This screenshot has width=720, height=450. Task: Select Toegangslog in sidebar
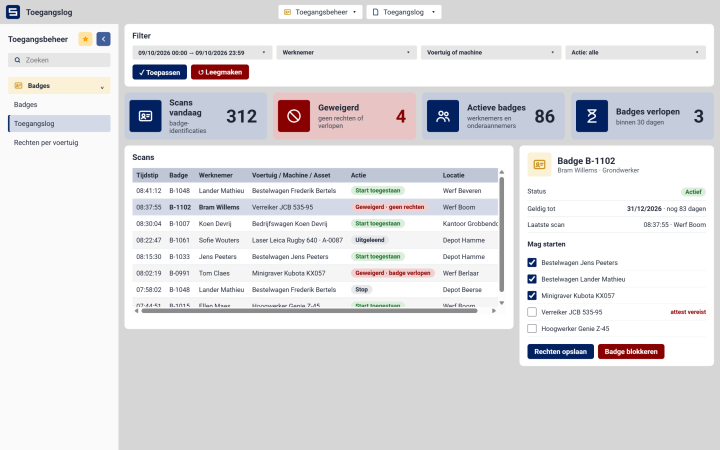tap(59, 124)
